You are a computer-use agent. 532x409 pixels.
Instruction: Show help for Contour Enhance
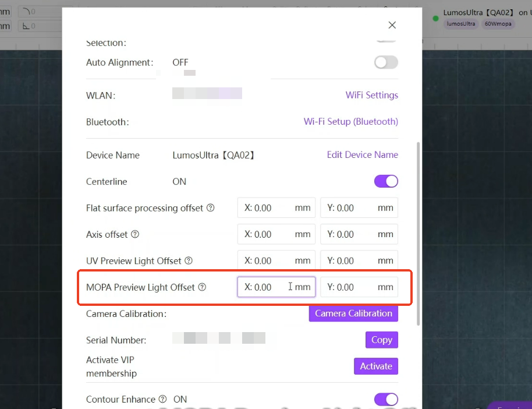click(162, 399)
